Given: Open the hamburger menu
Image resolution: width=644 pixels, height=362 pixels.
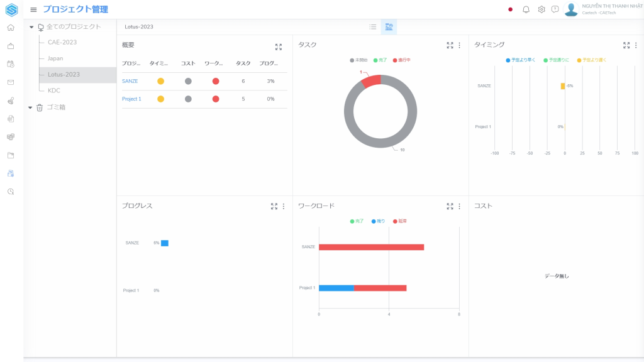Looking at the screenshot, I should click(x=33, y=9).
